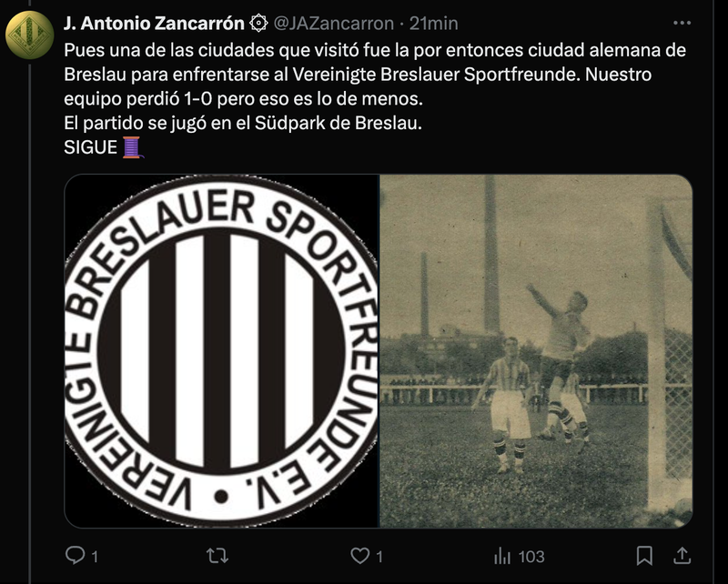Click the verified badge next to Zancarrón
This screenshot has height=584, width=728.
tap(258, 24)
